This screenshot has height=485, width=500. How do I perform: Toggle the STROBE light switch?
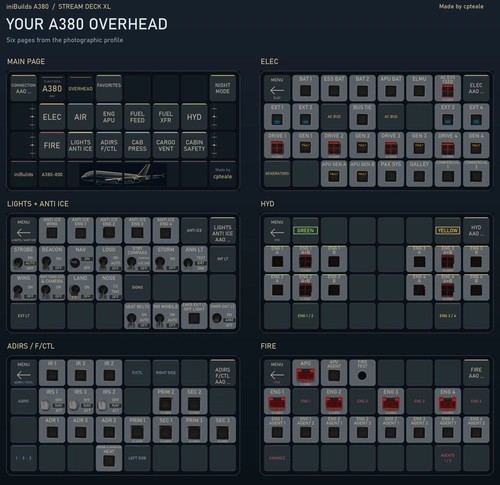(23, 259)
